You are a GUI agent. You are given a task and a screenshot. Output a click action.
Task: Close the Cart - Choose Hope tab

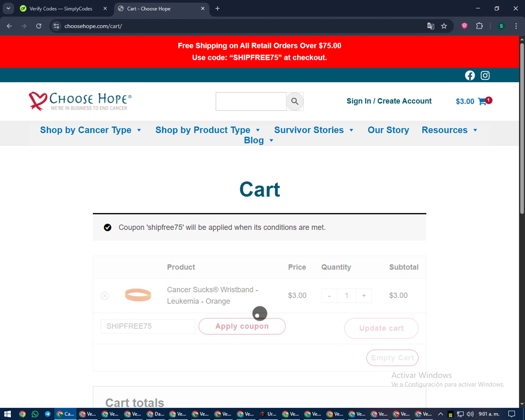tap(203, 8)
